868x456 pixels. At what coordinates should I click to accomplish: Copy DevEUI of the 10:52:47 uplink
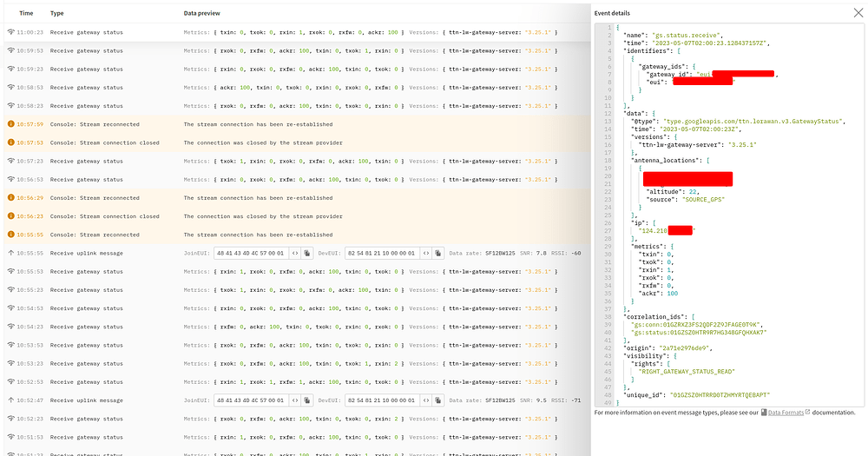coord(439,400)
